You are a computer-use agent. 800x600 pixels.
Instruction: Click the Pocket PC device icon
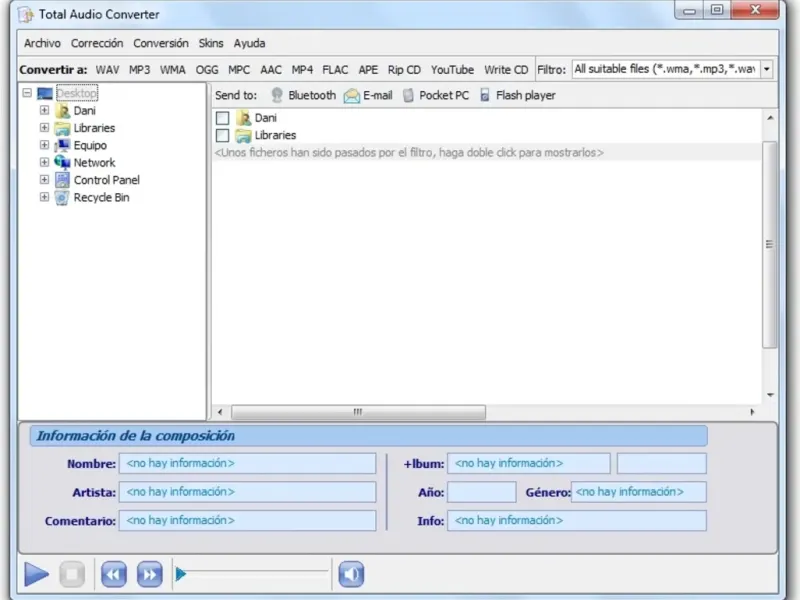(408, 95)
